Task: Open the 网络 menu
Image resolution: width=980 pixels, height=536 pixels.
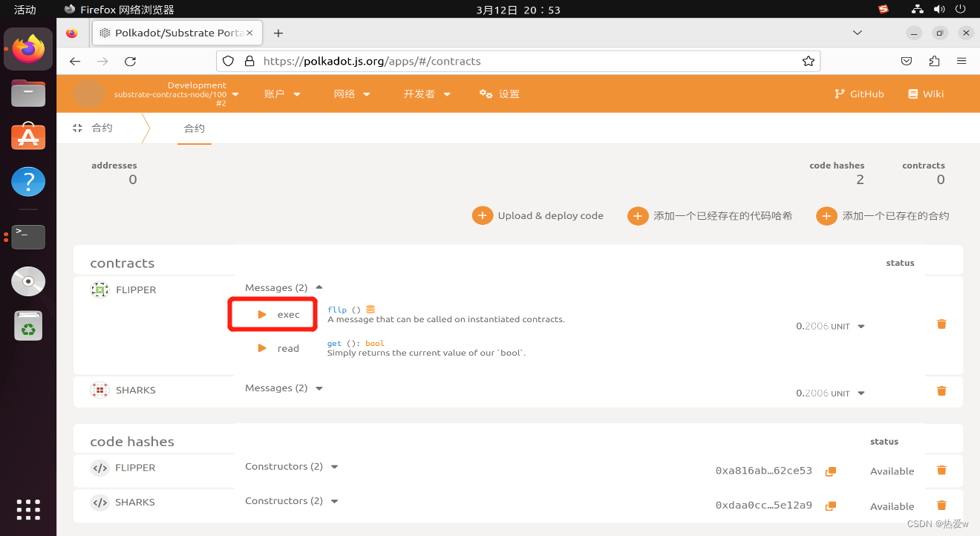Action: (352, 94)
